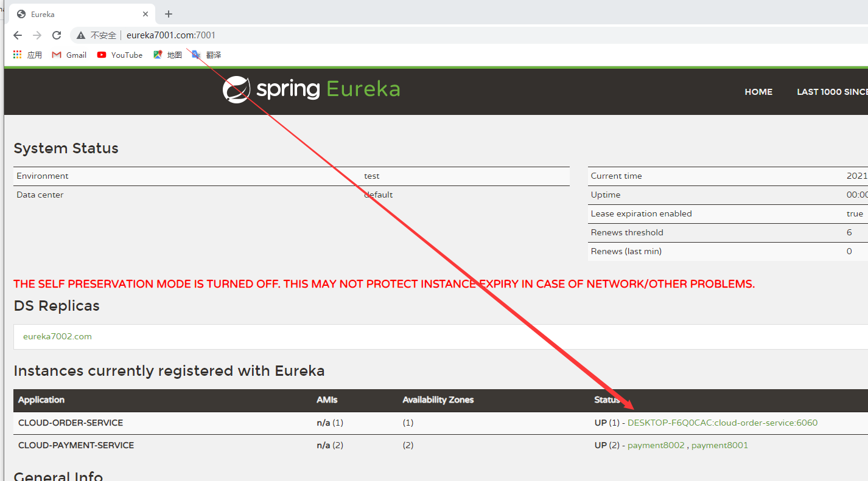Open the Maps bookmark labeled 地图
Image resolution: width=868 pixels, height=481 pixels.
[167, 55]
